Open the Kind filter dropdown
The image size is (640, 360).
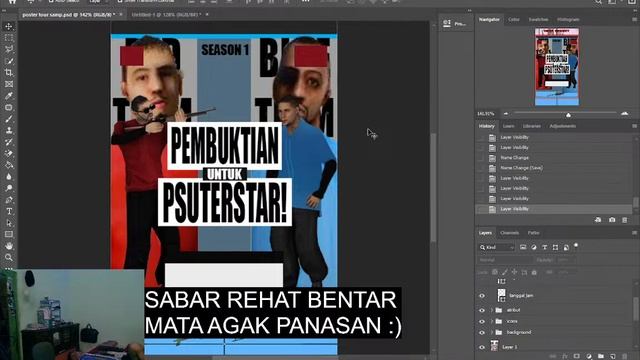tap(497, 247)
